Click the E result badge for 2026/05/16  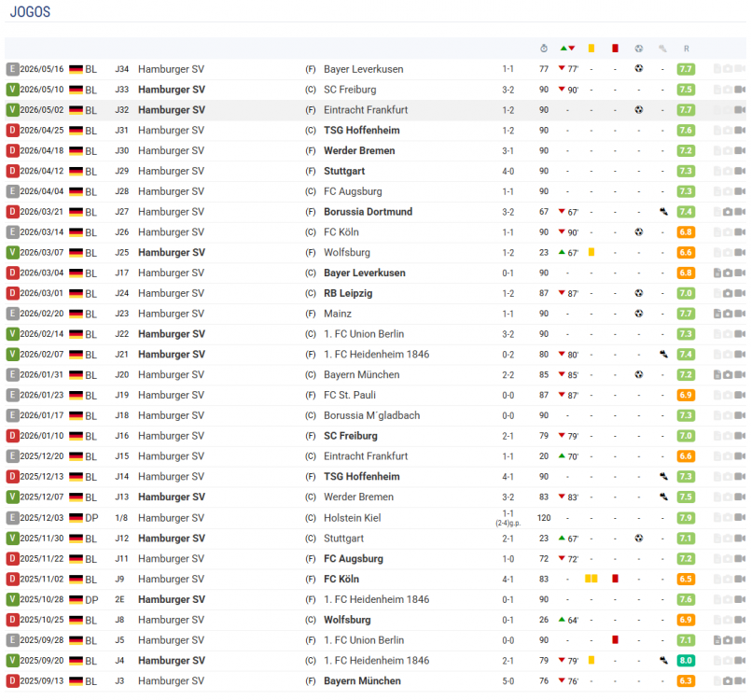(x=12, y=69)
